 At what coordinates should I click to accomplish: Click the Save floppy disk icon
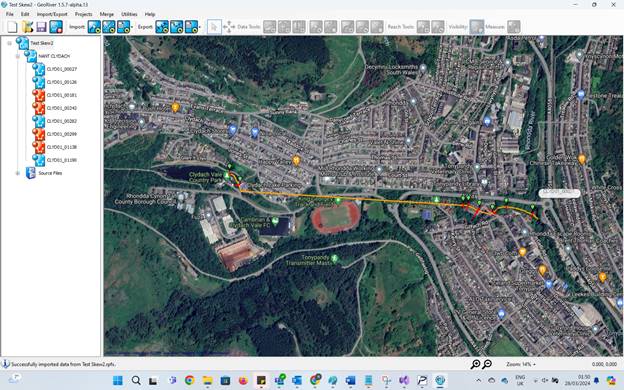click(x=41, y=27)
